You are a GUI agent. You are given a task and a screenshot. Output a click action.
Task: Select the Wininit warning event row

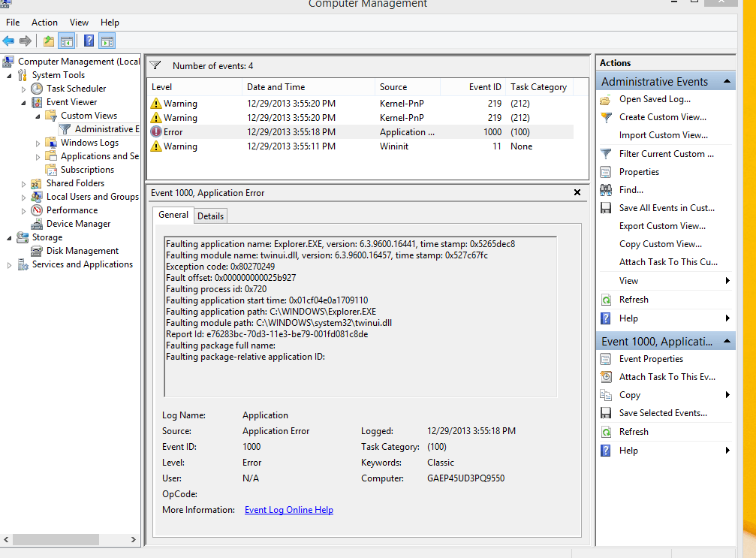360,146
